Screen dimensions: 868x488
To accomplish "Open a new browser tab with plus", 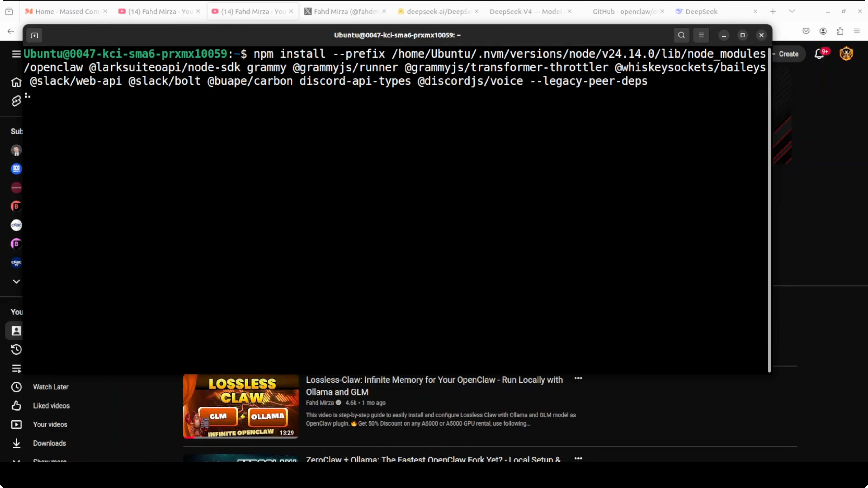I will (773, 12).
